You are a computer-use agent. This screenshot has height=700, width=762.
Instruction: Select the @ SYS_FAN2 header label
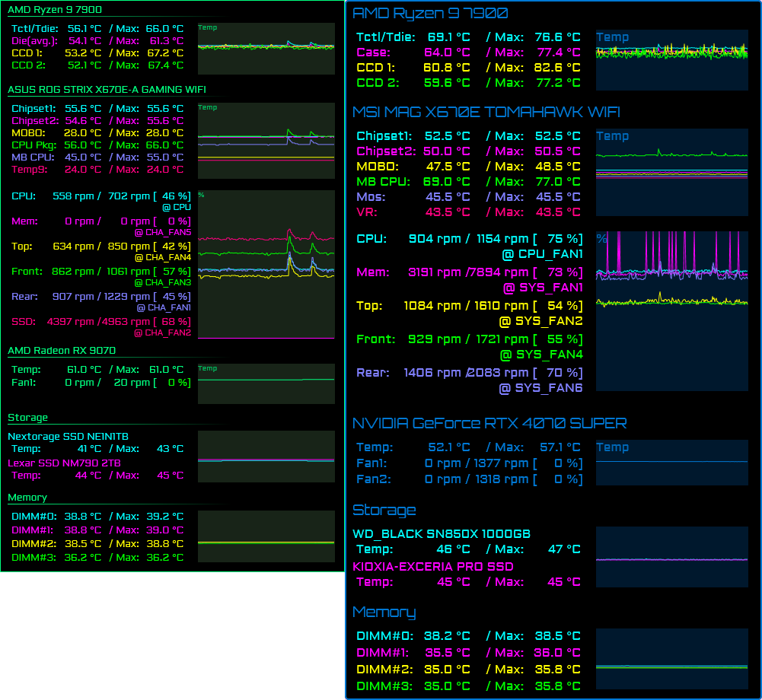(541, 321)
